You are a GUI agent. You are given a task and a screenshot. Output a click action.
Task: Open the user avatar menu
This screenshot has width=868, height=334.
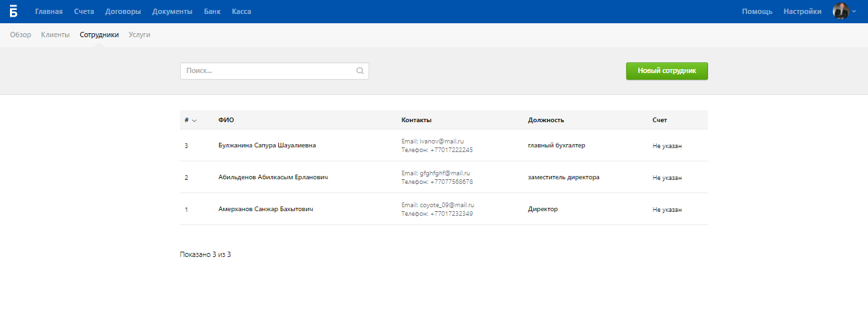(841, 11)
